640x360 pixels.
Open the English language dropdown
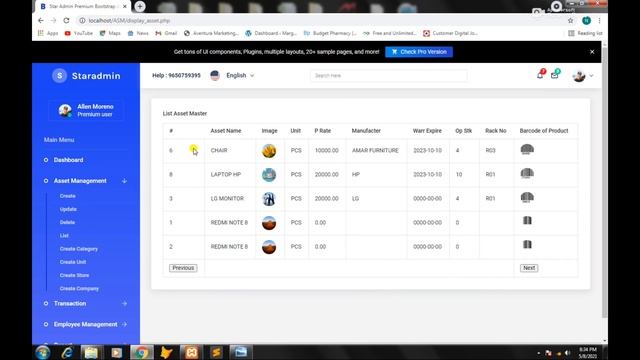[x=240, y=75]
